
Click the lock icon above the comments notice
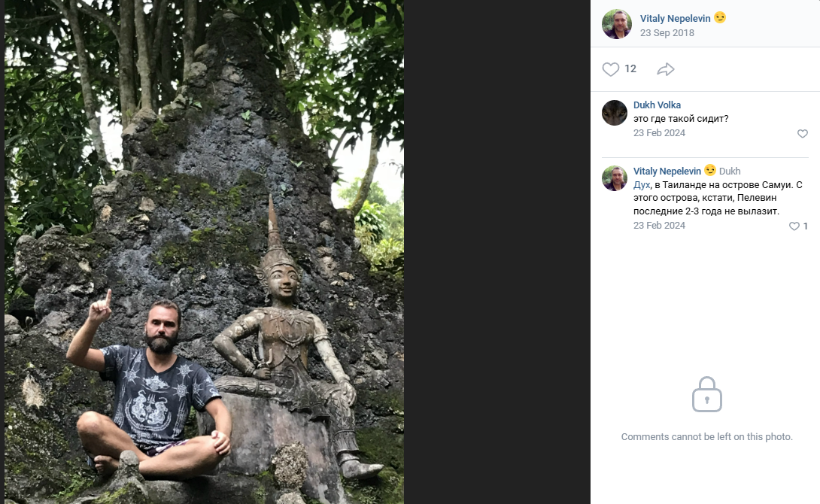pyautogui.click(x=706, y=395)
